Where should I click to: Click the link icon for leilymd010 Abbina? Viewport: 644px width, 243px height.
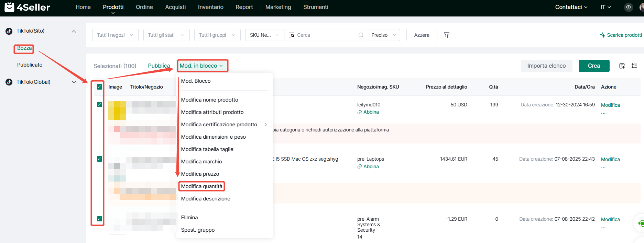[x=360, y=112]
